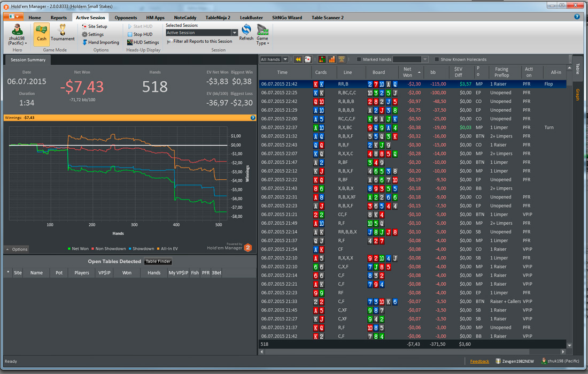Select the 06.07.2015 21:42 KK hand row
Image resolution: width=588 pixels, height=374 pixels.
click(x=413, y=84)
